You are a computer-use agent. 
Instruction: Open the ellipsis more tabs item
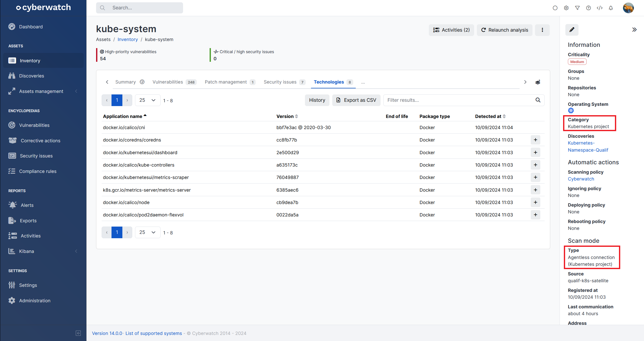(363, 82)
